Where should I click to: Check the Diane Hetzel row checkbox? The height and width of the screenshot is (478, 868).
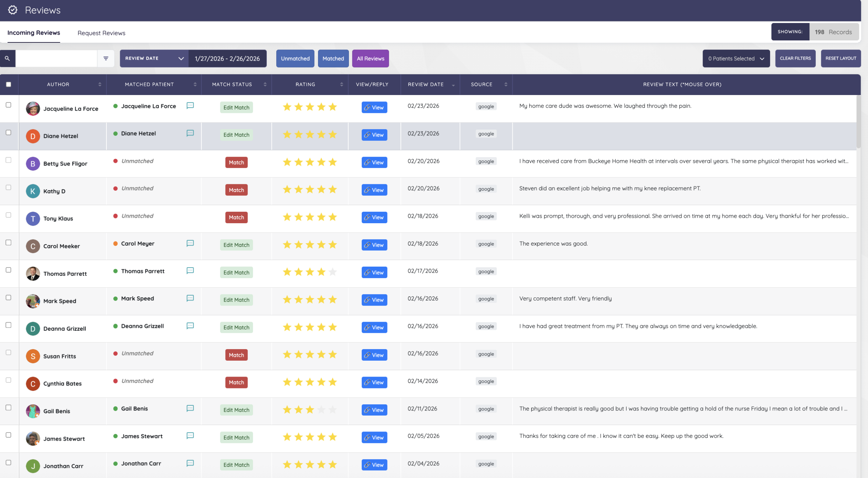point(8,133)
